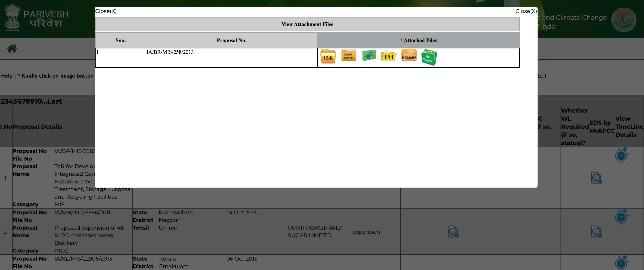Open the PH folder attachment
644x270 pixels.
[388, 56]
